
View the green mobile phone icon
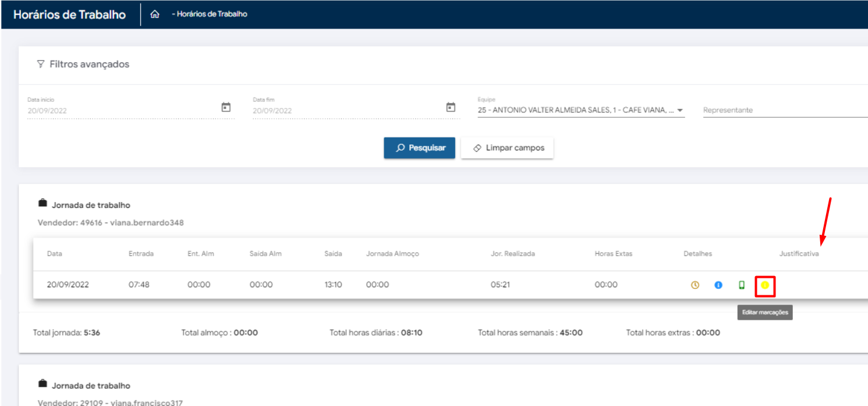point(742,285)
